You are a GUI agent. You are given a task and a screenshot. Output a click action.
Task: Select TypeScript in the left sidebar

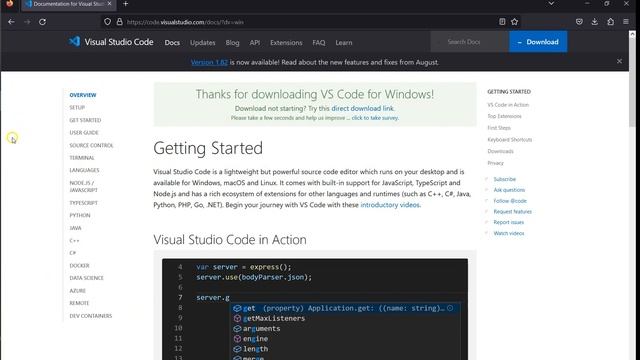coord(83,203)
